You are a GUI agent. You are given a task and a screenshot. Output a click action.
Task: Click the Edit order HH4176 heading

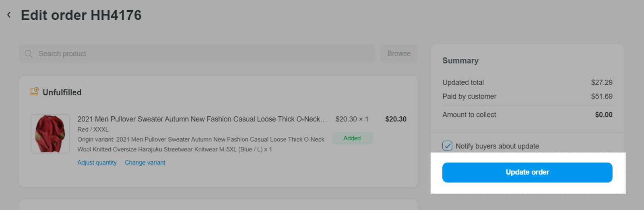coord(81,15)
